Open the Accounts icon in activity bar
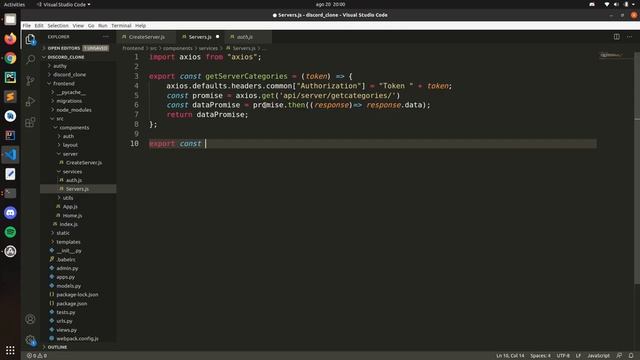The image size is (640, 360). click(30, 319)
